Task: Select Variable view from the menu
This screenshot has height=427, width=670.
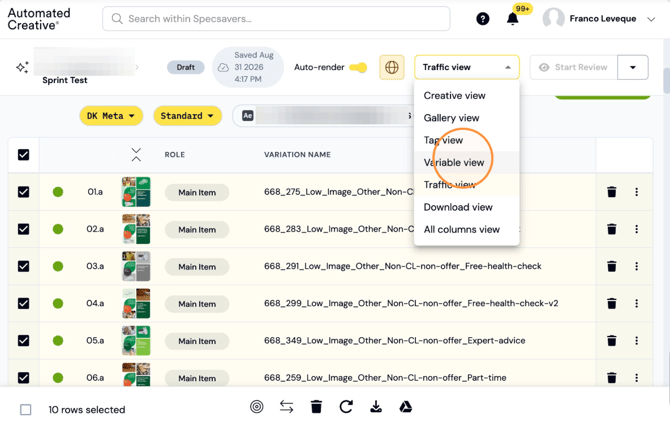Action: pyautogui.click(x=467, y=162)
